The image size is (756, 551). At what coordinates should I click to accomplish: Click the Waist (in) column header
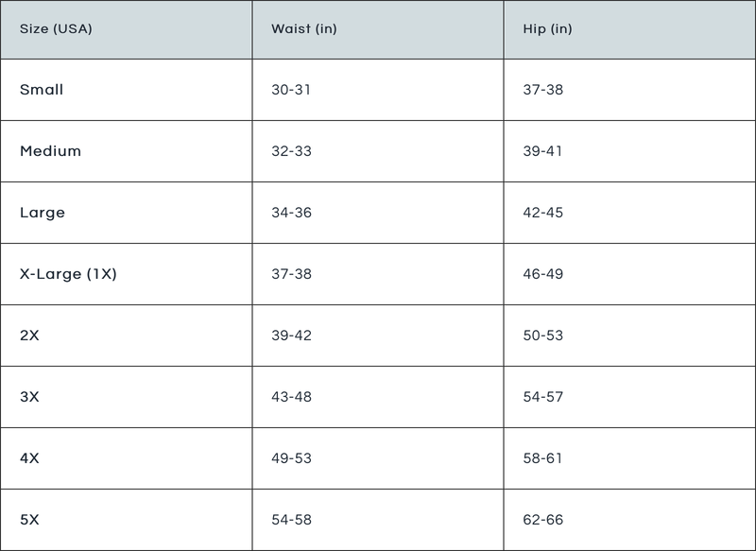pyautogui.click(x=303, y=29)
